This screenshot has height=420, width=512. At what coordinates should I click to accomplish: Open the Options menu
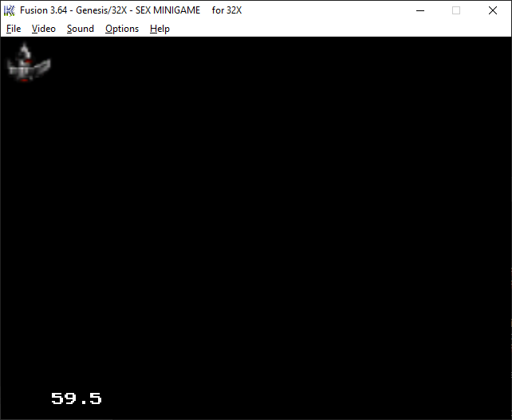(x=122, y=29)
